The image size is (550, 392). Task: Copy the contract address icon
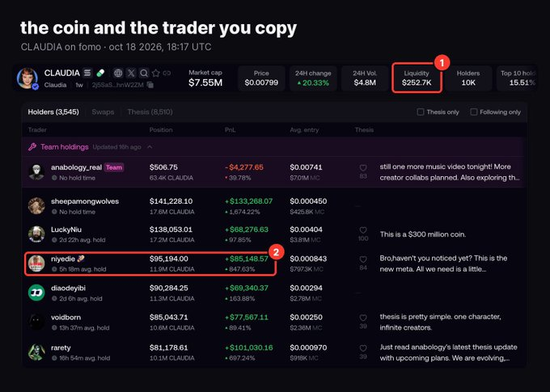click(150, 85)
